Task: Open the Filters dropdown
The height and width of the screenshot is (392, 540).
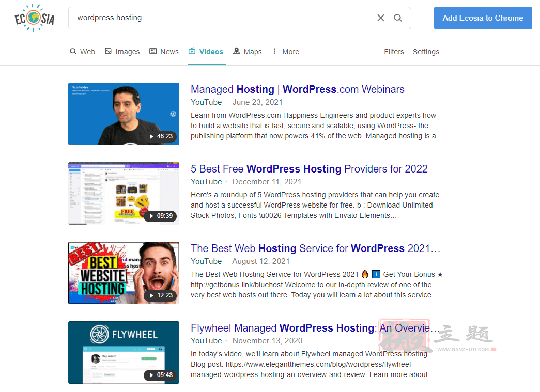Action: tap(394, 52)
